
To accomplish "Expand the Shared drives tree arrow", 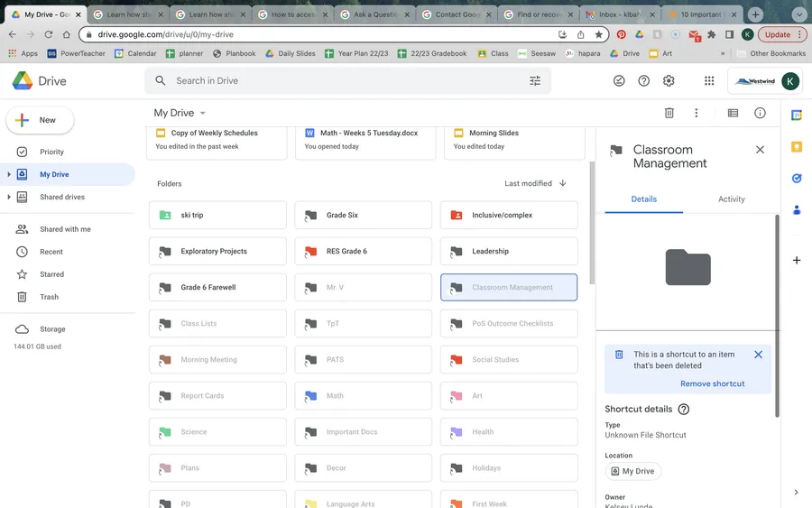I will point(9,197).
